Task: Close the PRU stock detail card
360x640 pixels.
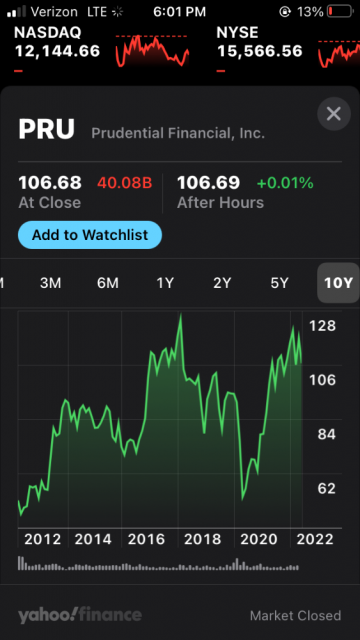Action: (x=334, y=114)
